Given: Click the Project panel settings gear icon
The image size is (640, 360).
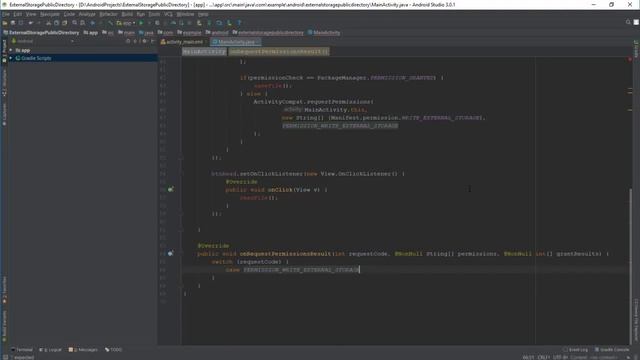Looking at the screenshot, I should (144, 41).
